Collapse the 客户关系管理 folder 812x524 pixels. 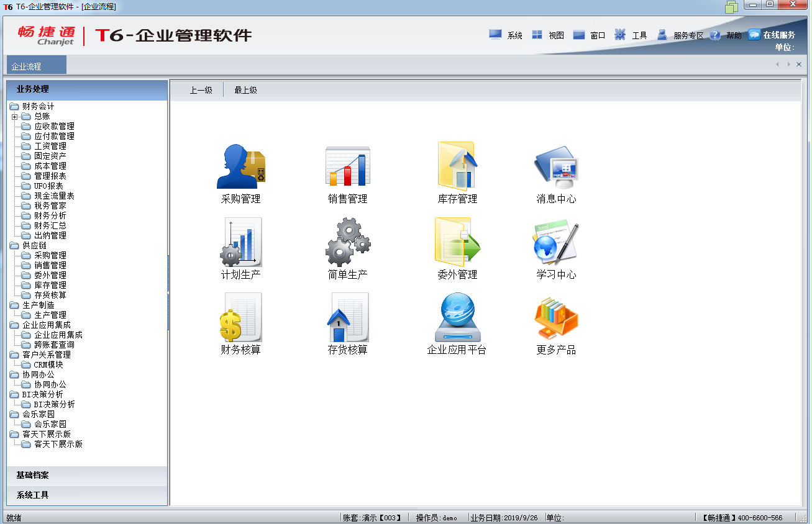click(14, 355)
